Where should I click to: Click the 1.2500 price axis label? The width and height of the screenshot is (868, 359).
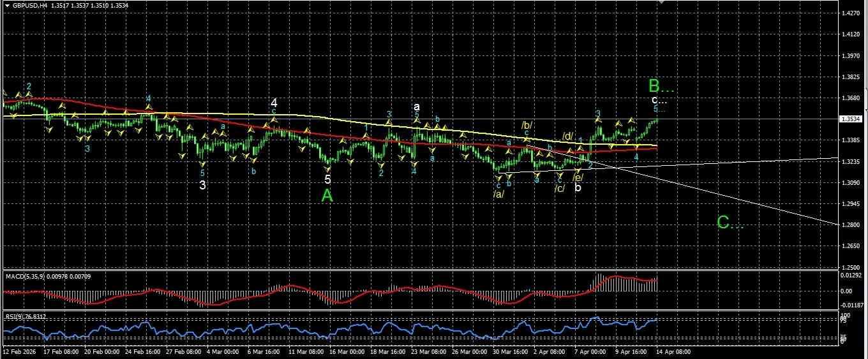[x=849, y=267]
